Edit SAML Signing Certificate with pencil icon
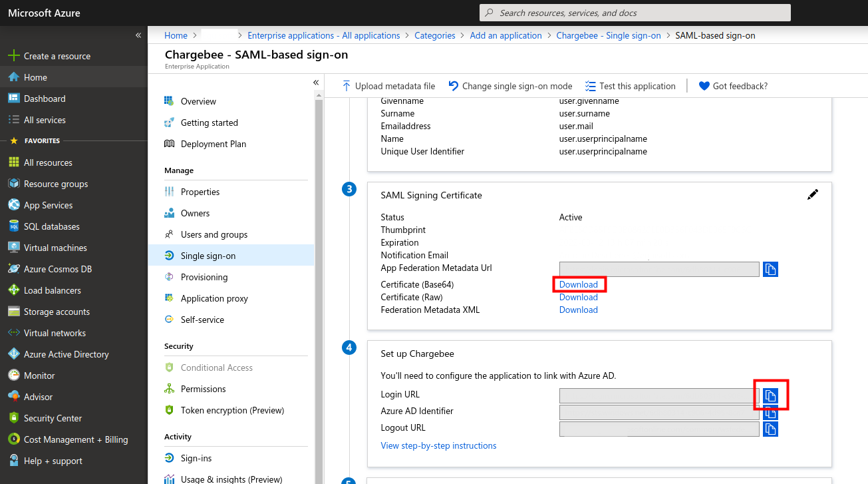This screenshot has height=484, width=868. [x=812, y=194]
